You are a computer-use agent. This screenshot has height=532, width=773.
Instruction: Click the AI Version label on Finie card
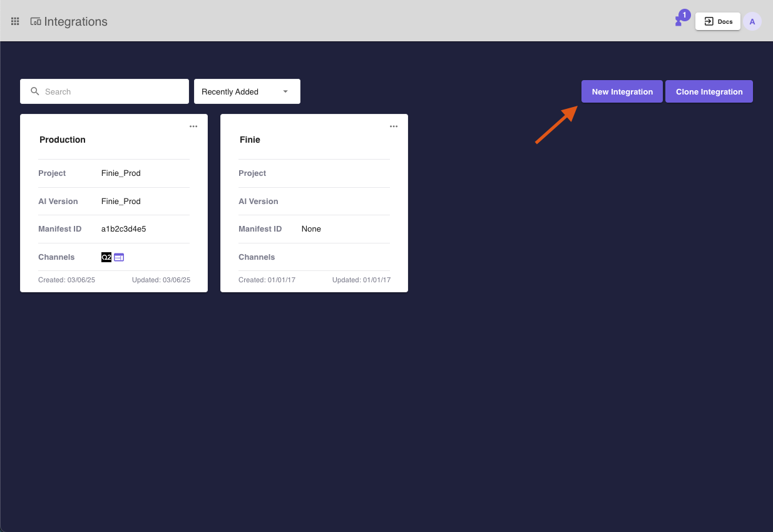coord(259,202)
